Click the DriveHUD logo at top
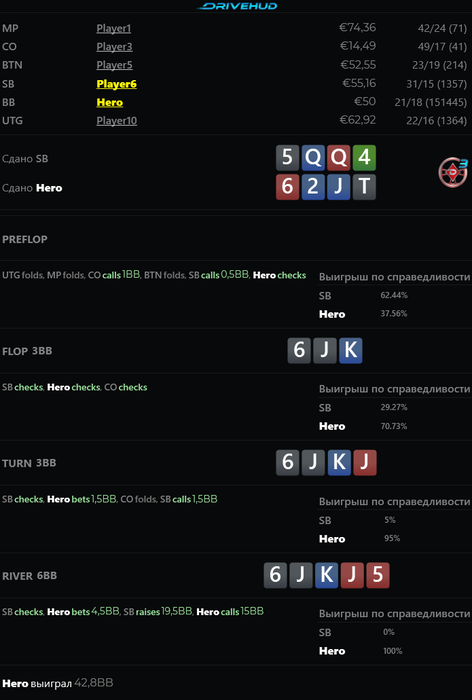 [x=237, y=6]
